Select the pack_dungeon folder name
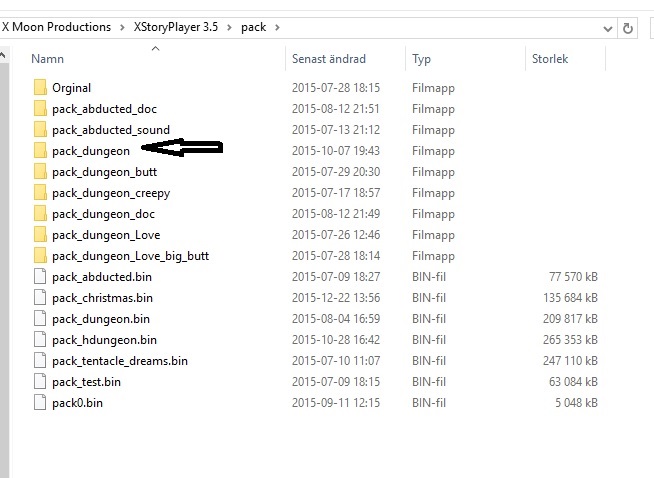 pos(91,151)
